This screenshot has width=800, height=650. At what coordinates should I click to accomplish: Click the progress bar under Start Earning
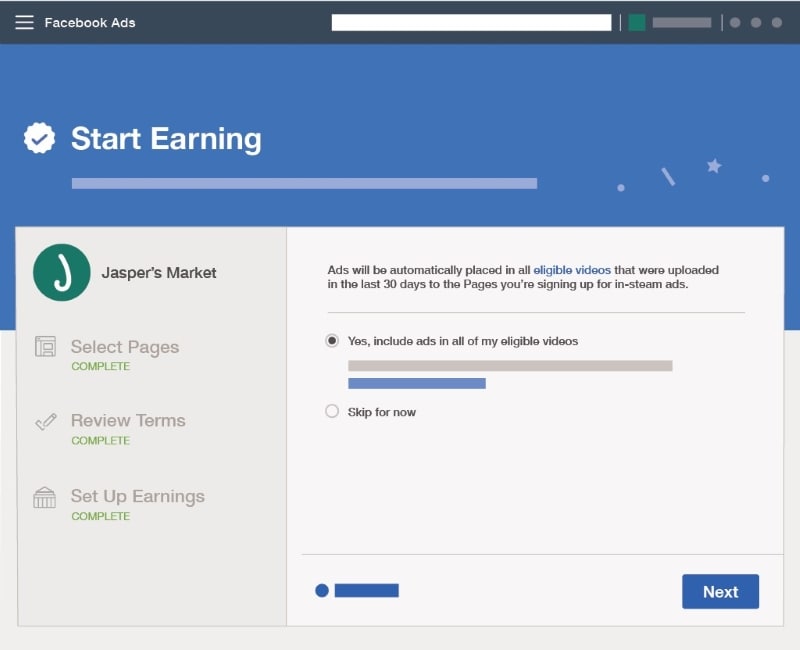[x=304, y=183]
